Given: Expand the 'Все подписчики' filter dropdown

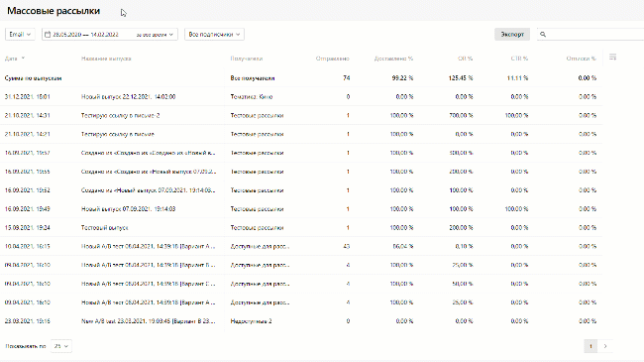Looking at the screenshot, I should (214, 34).
